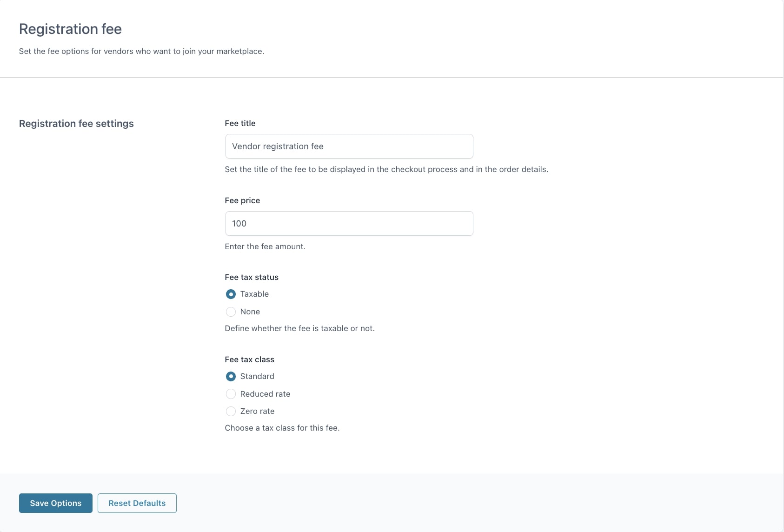Click the 'Fee tax class' label
The width and height of the screenshot is (784, 532).
[x=249, y=359]
